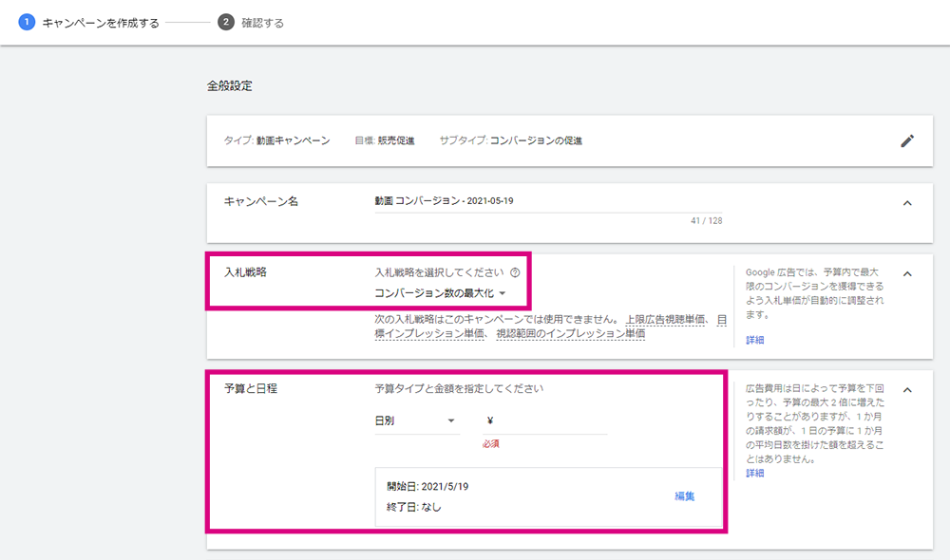Click the gray step 2 circle icon
The width and height of the screenshot is (950, 560).
click(x=226, y=23)
